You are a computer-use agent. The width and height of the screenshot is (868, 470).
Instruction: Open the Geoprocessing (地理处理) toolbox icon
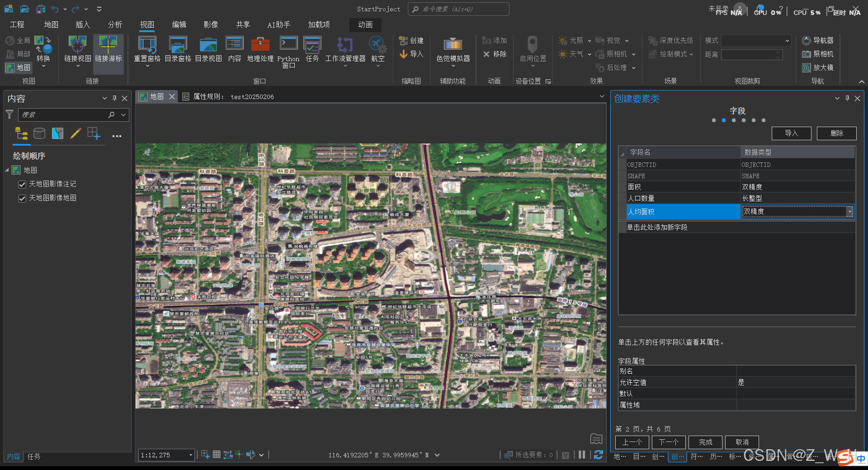[260, 44]
